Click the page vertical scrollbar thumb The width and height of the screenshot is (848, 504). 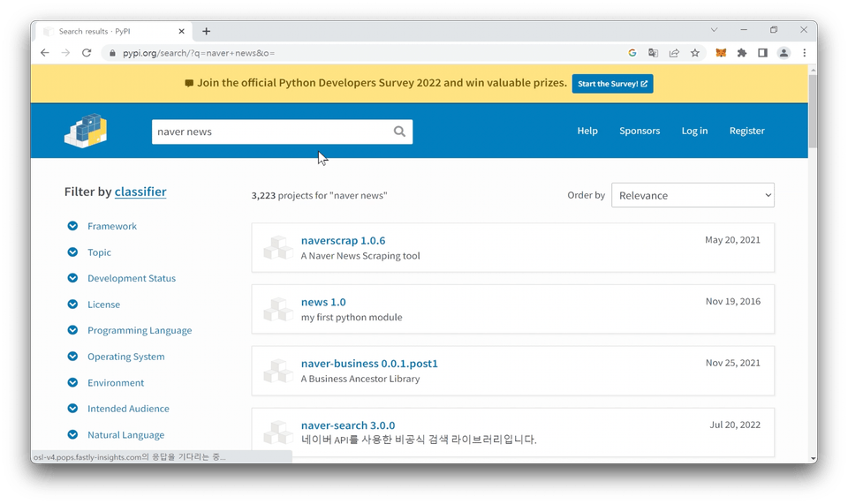pos(813,110)
